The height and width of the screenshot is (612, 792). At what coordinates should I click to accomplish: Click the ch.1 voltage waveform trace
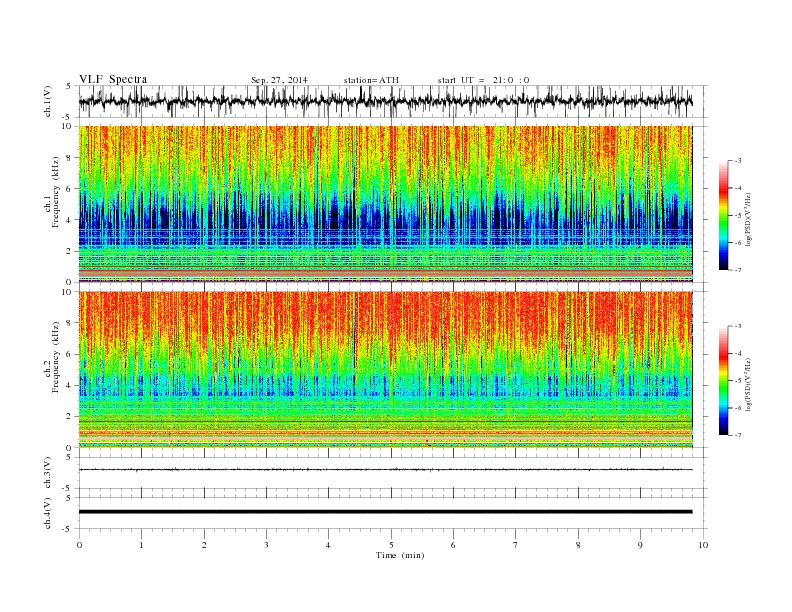[x=386, y=101]
